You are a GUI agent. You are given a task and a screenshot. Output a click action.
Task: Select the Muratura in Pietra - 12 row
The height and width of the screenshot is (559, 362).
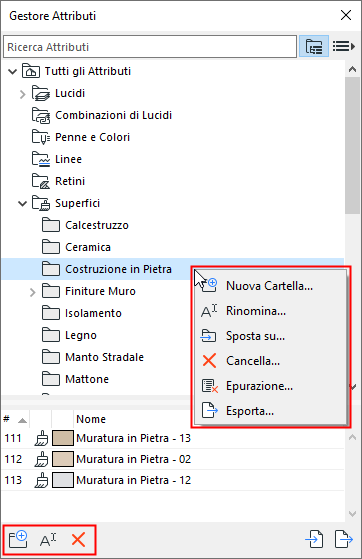(x=173, y=480)
